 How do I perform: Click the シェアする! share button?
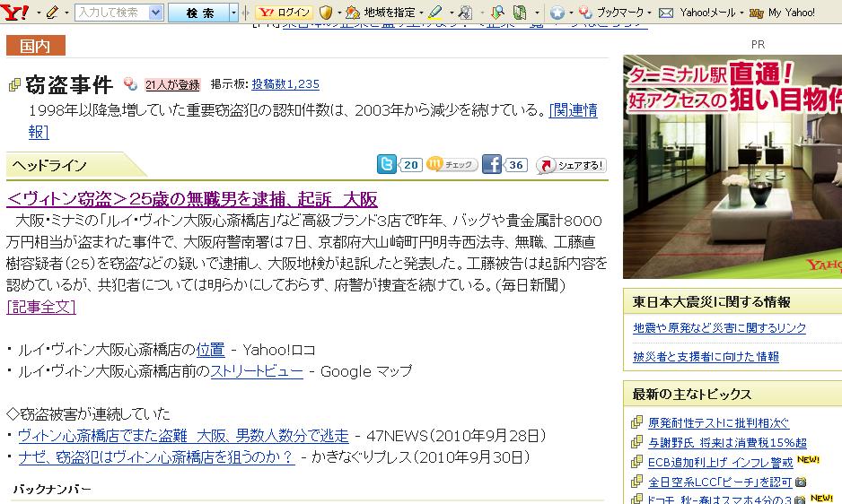tap(571, 165)
